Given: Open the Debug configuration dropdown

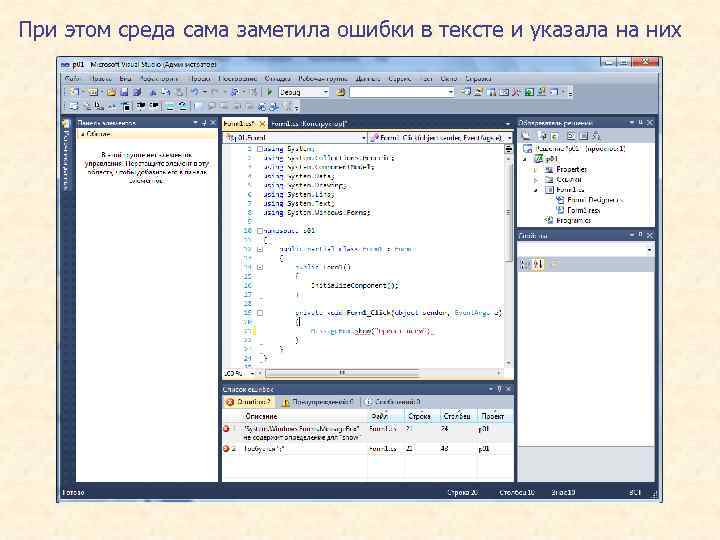Looking at the screenshot, I should tap(326, 92).
